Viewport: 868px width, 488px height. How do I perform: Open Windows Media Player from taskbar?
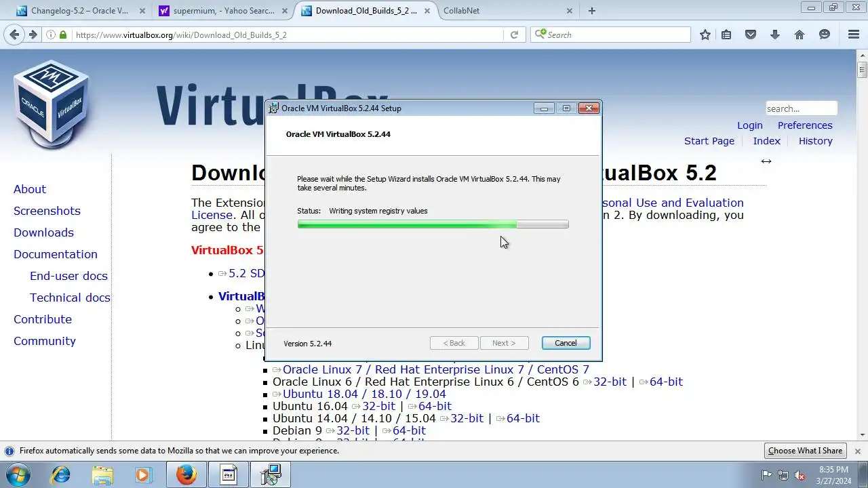point(143,474)
